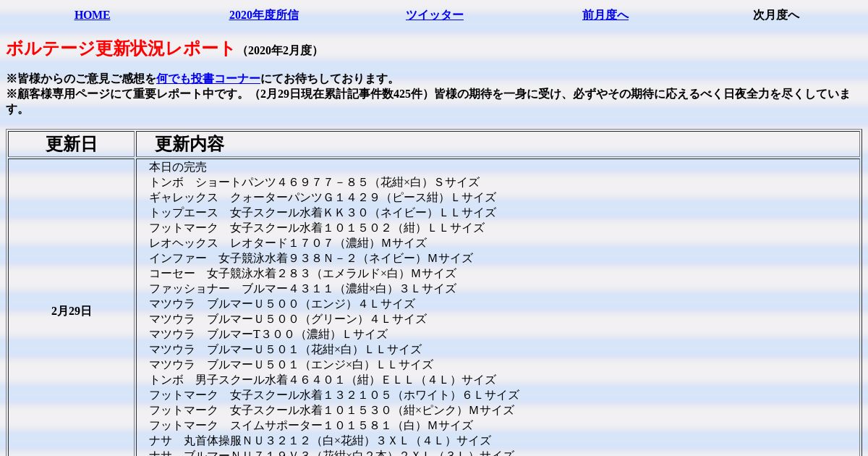Go to the 2020年度所信 page
The width and height of the screenshot is (868, 456).
click(x=264, y=15)
